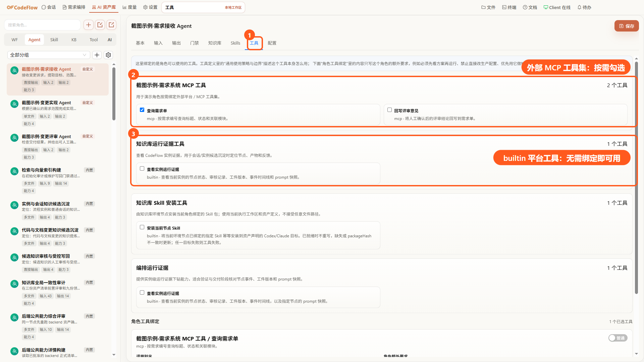The width and height of the screenshot is (644, 362).
Task: Open 文档 in the top bar
Action: tap(530, 7)
